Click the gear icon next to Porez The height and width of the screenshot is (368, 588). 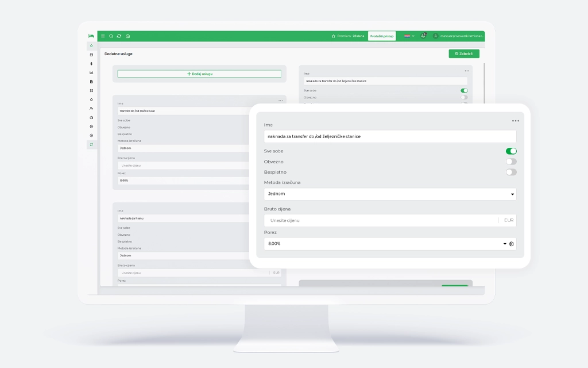point(512,244)
